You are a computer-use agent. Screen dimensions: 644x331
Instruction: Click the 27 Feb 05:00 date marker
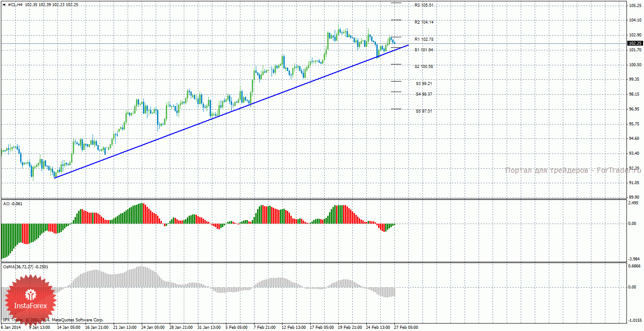406,327
